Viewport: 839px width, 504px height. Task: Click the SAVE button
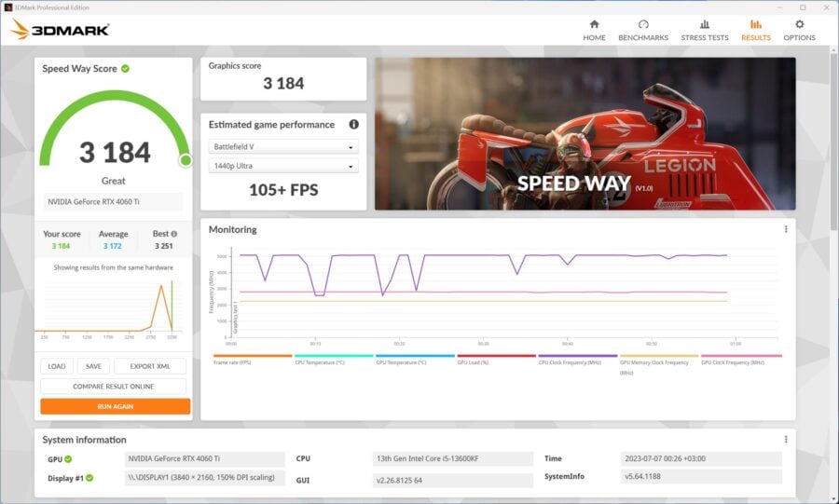(93, 366)
